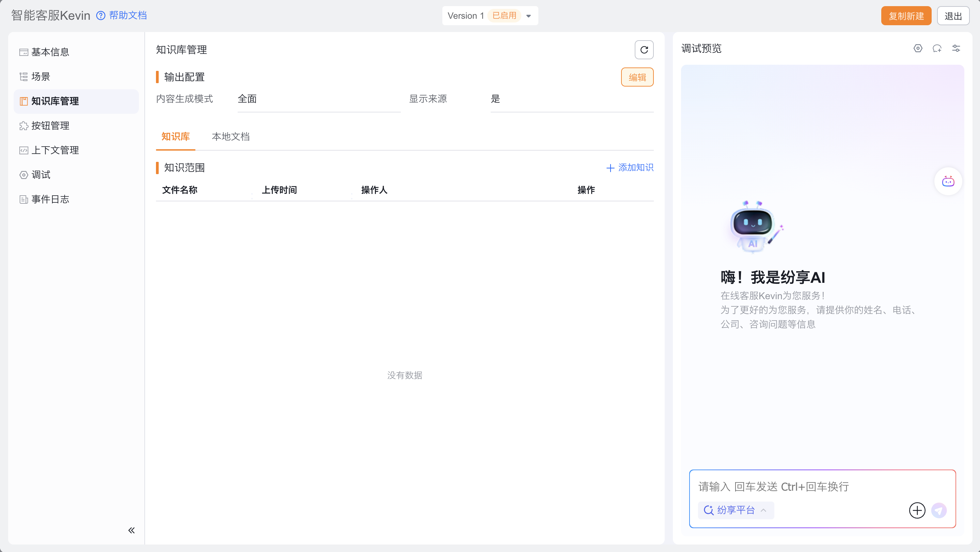Click the debug settings hexagon icon
The height and width of the screenshot is (552, 980).
[x=918, y=48]
